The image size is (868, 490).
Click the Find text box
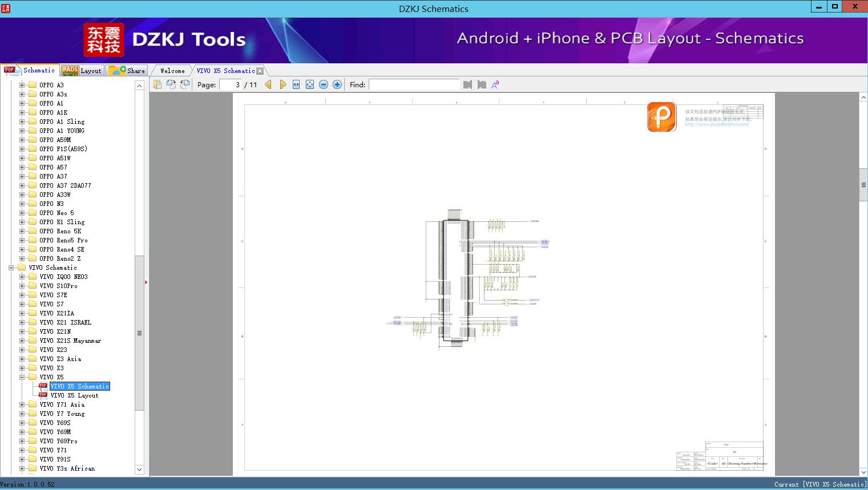point(414,84)
